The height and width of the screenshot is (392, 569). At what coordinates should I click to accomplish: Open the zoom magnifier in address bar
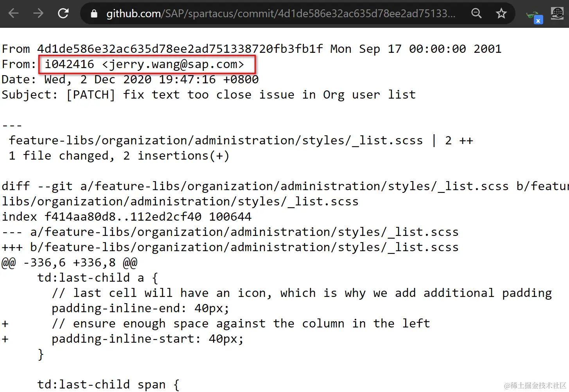click(x=476, y=14)
